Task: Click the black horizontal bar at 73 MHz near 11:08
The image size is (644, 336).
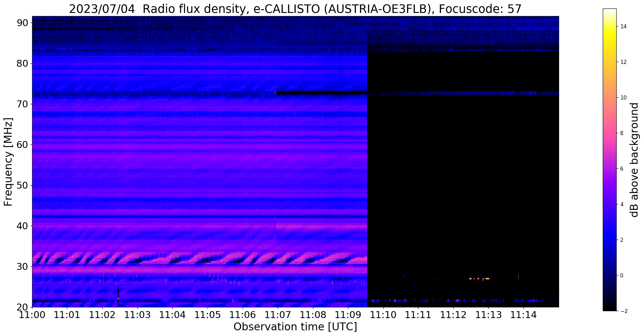Action: tap(322, 93)
